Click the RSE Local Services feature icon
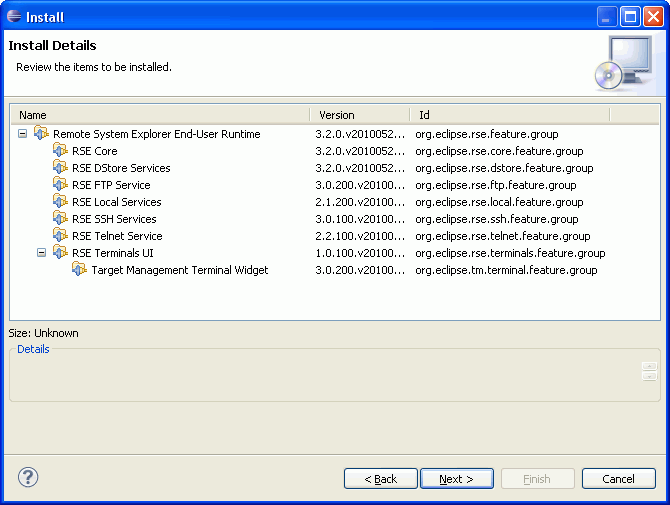The width and height of the screenshot is (670, 505). [x=60, y=202]
